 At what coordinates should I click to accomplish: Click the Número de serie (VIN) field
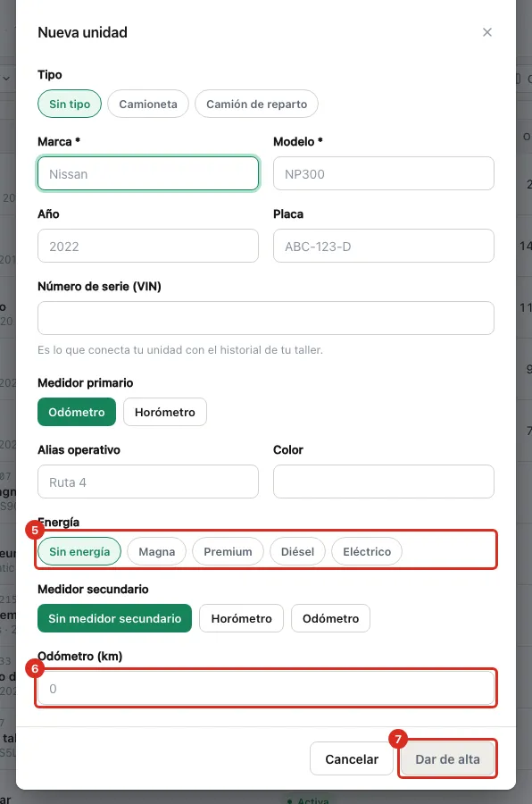(266, 318)
